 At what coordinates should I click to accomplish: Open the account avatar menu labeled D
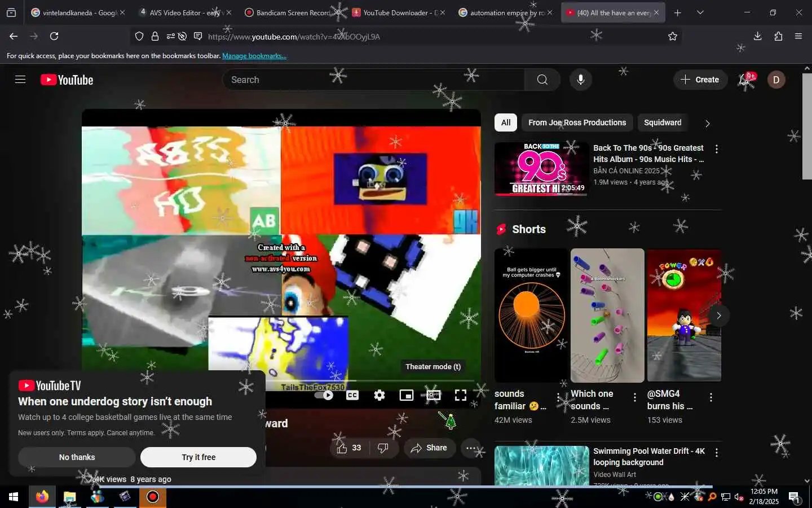(x=776, y=80)
